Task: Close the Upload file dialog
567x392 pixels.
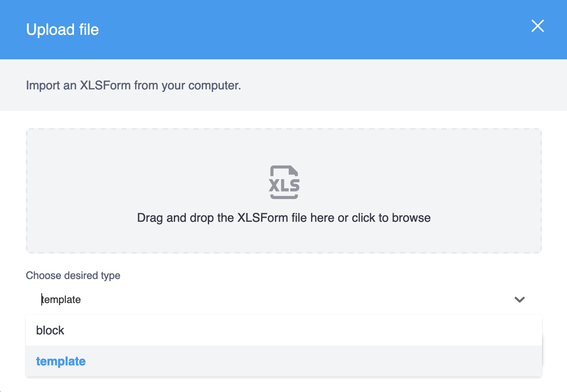Action: point(537,26)
